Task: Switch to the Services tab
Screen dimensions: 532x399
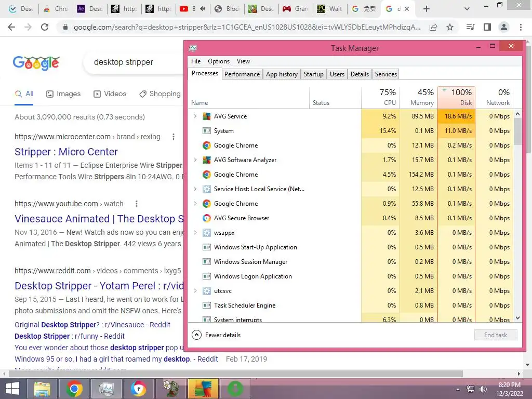Action: tap(386, 74)
